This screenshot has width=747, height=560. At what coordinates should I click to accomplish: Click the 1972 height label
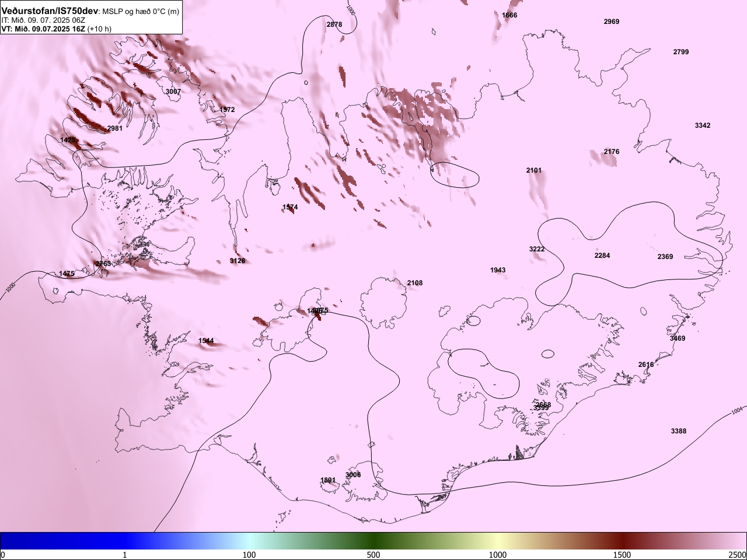click(227, 110)
